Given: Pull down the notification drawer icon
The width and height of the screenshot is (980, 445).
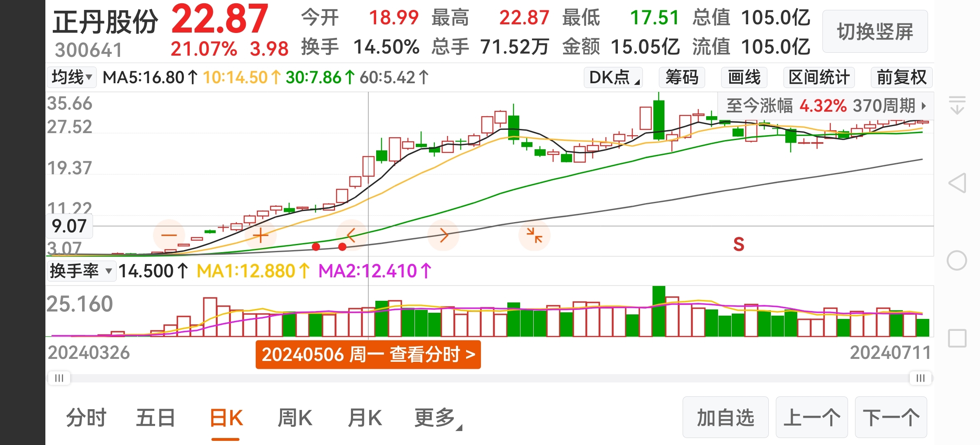Looking at the screenshot, I should (957, 105).
